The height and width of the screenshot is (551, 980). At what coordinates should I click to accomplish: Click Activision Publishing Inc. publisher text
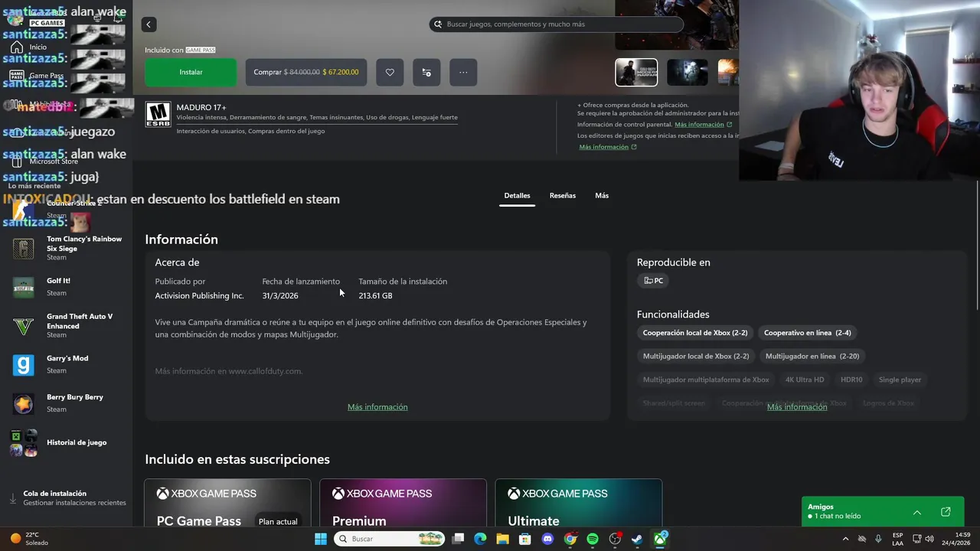[x=199, y=295]
